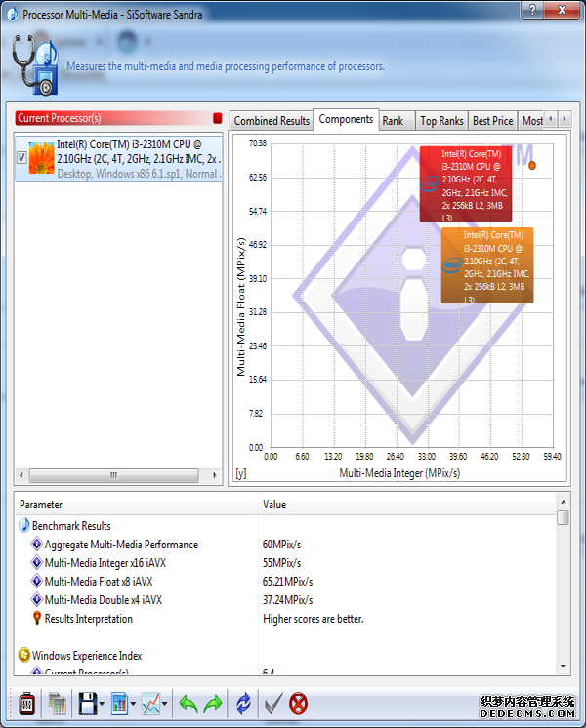586x728 pixels.
Task: Click the diamond icon beside Multi-Media Float x8
Action: pos(37,581)
